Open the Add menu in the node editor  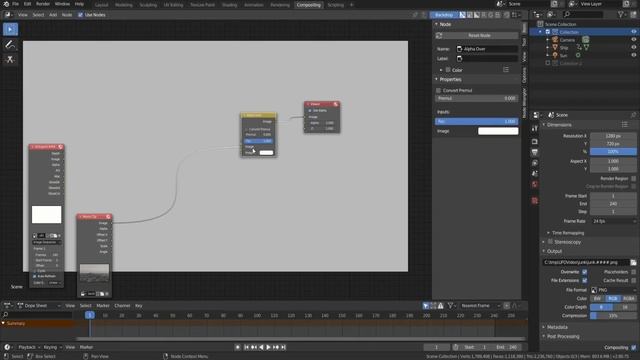pyautogui.click(x=53, y=15)
